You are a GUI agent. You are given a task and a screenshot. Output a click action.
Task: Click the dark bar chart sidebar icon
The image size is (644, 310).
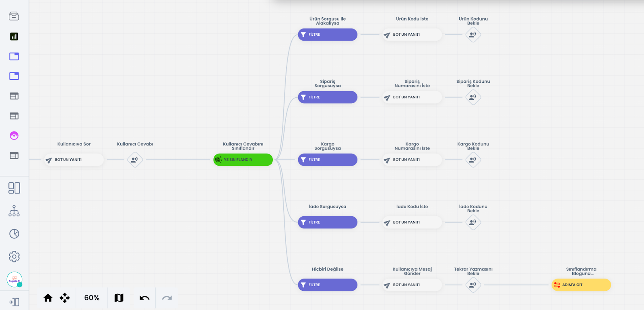14,37
